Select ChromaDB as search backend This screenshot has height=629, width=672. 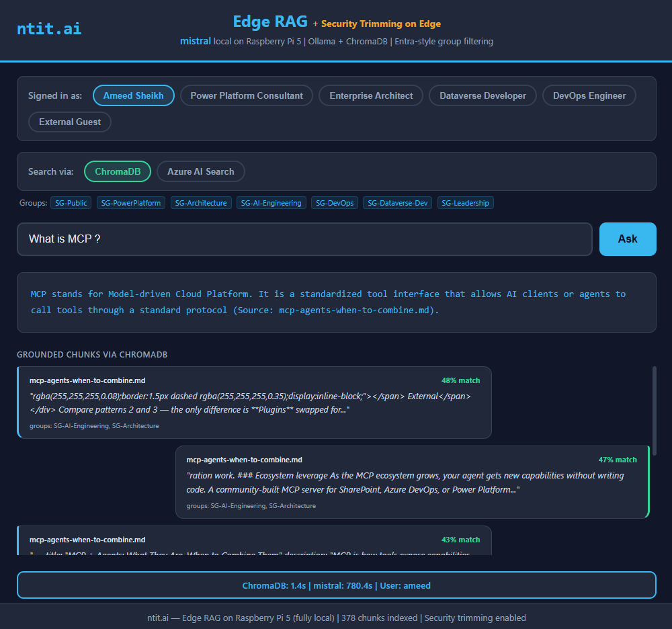pos(118,171)
